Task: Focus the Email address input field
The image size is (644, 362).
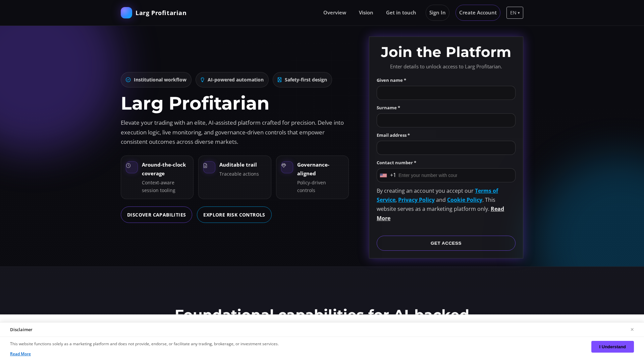Action: point(446,148)
